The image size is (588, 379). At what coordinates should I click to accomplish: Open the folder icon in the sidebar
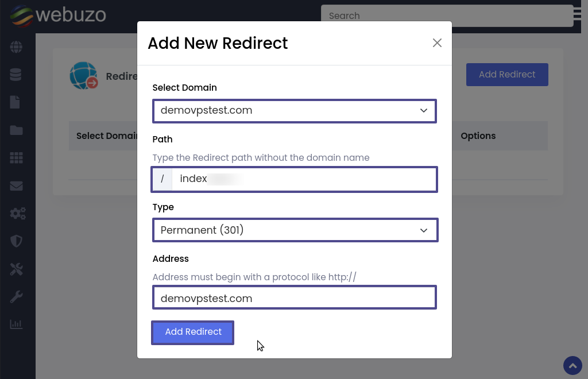(x=16, y=130)
